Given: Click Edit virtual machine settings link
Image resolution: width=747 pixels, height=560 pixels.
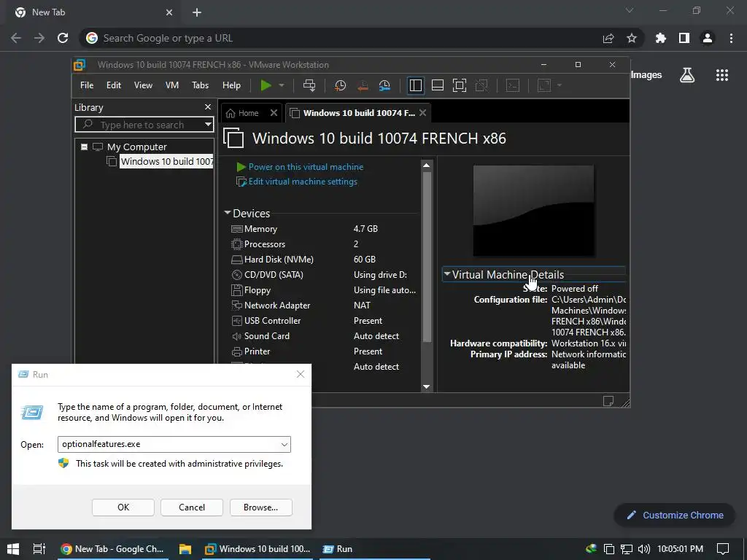Looking at the screenshot, I should (x=303, y=182).
